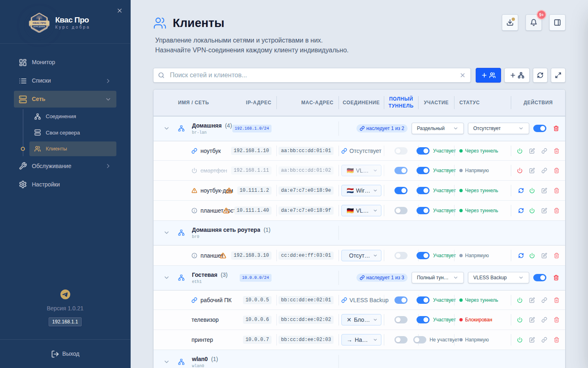Focus the search networks and clients field
This screenshot has width=588, height=368.
312,75
